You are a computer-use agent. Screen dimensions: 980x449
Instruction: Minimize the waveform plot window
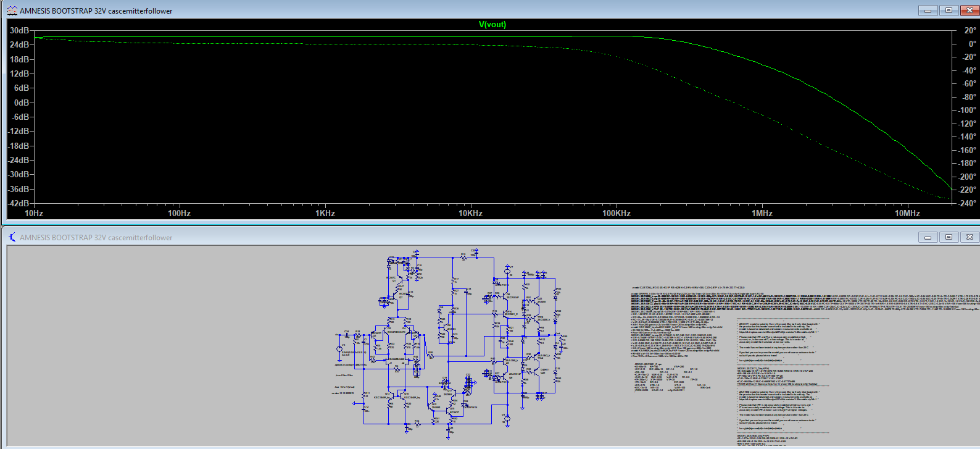click(x=927, y=10)
